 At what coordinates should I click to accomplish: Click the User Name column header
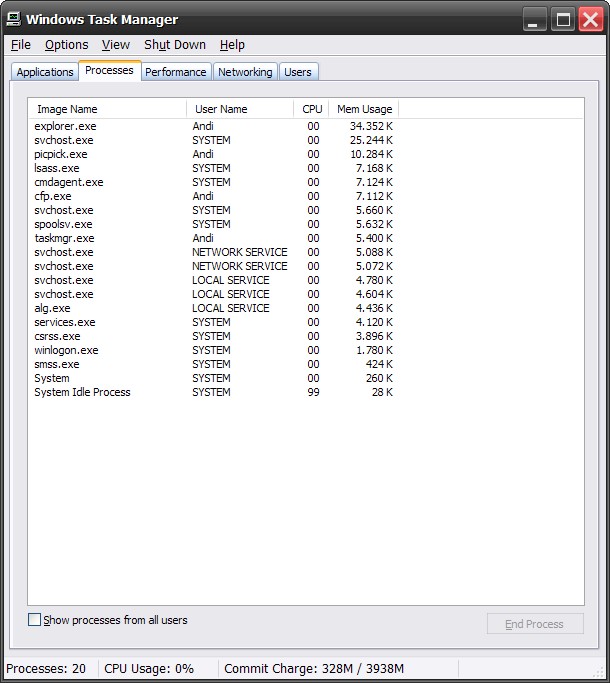[x=240, y=109]
